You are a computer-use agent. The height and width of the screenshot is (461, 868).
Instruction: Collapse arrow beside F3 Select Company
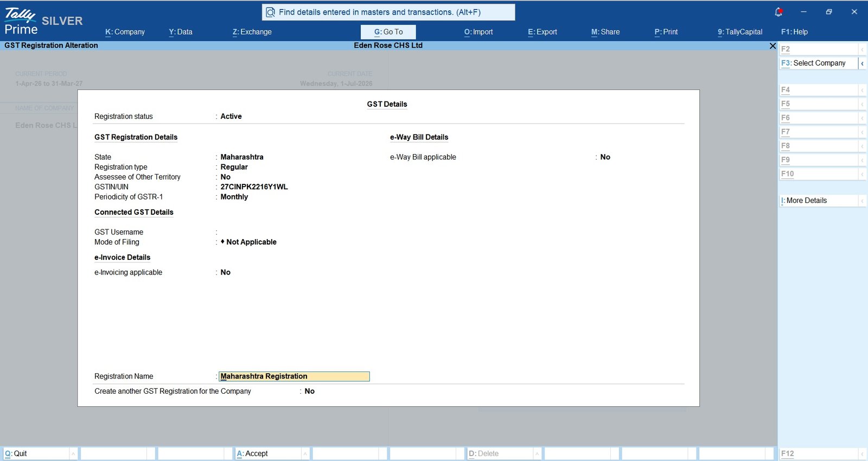coord(862,63)
